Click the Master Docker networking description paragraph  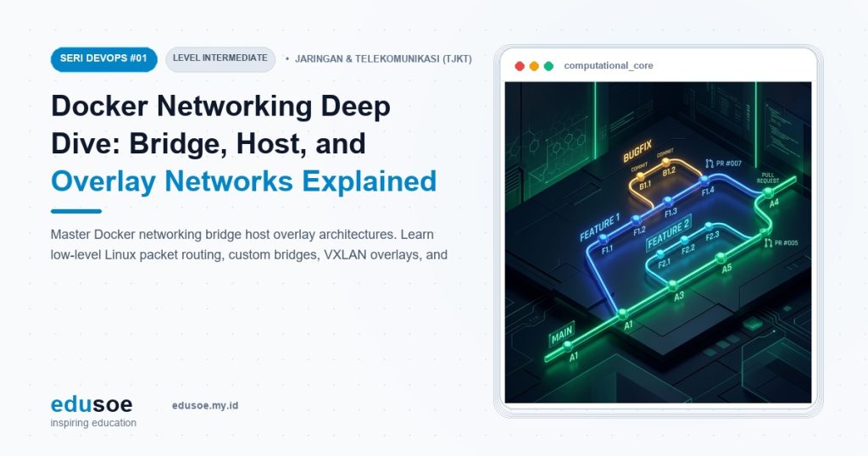tap(249, 245)
